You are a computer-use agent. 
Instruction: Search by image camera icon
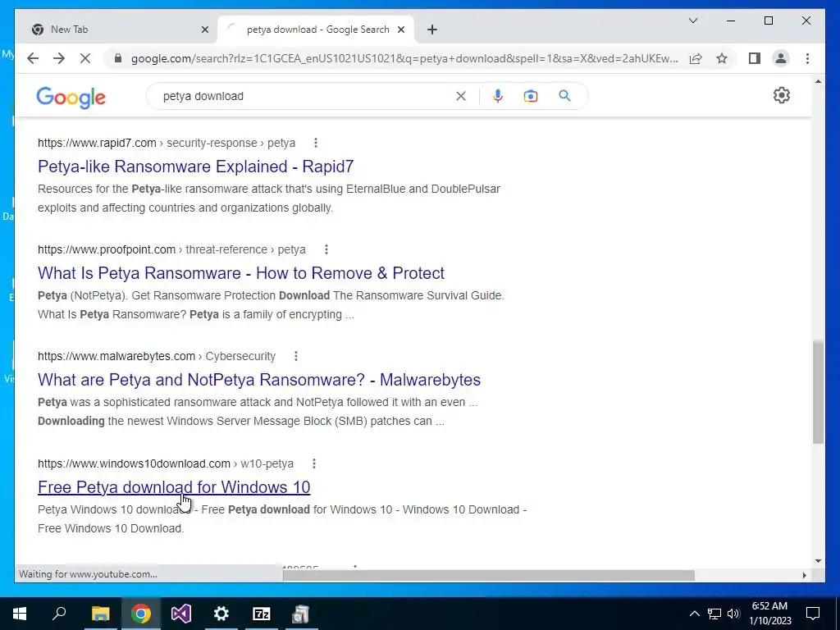point(531,96)
